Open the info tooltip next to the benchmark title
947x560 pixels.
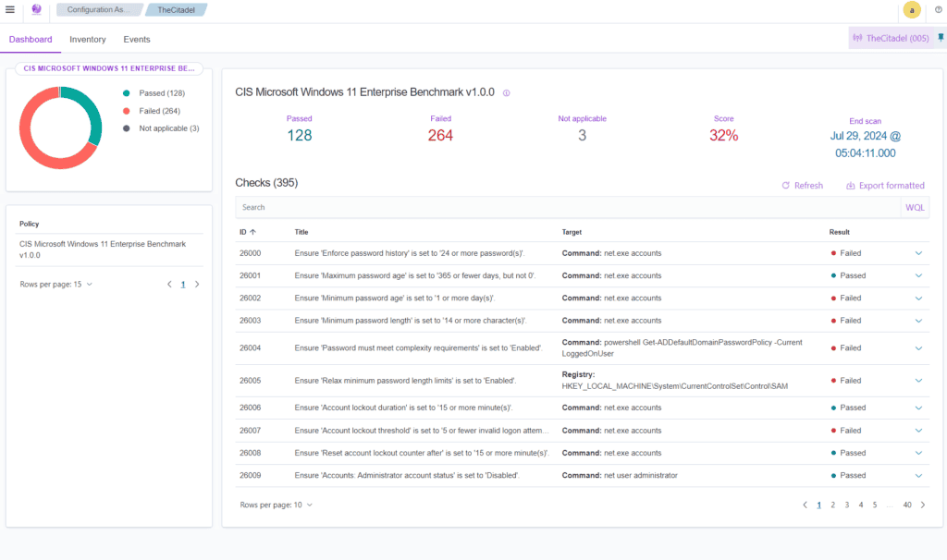(x=505, y=92)
